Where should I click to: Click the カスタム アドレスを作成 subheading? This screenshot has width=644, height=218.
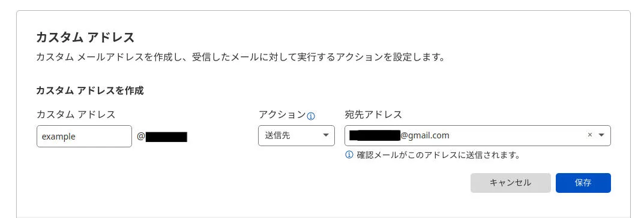coord(90,90)
